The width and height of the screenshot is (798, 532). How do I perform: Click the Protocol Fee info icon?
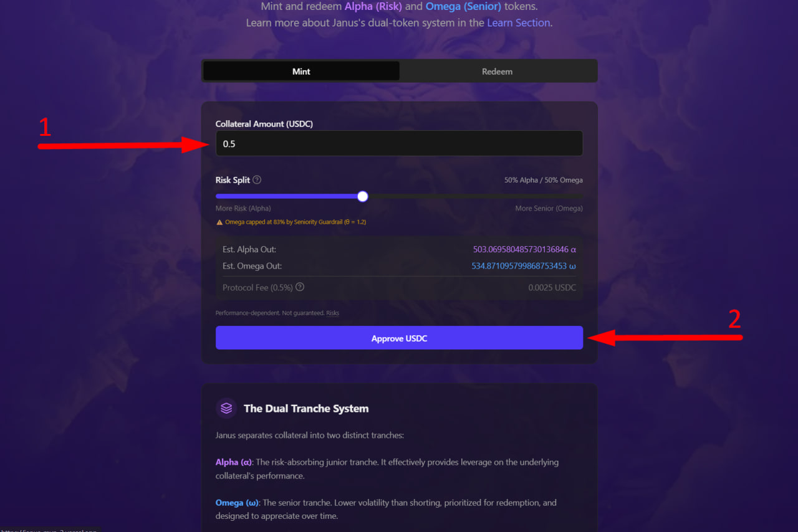point(300,287)
